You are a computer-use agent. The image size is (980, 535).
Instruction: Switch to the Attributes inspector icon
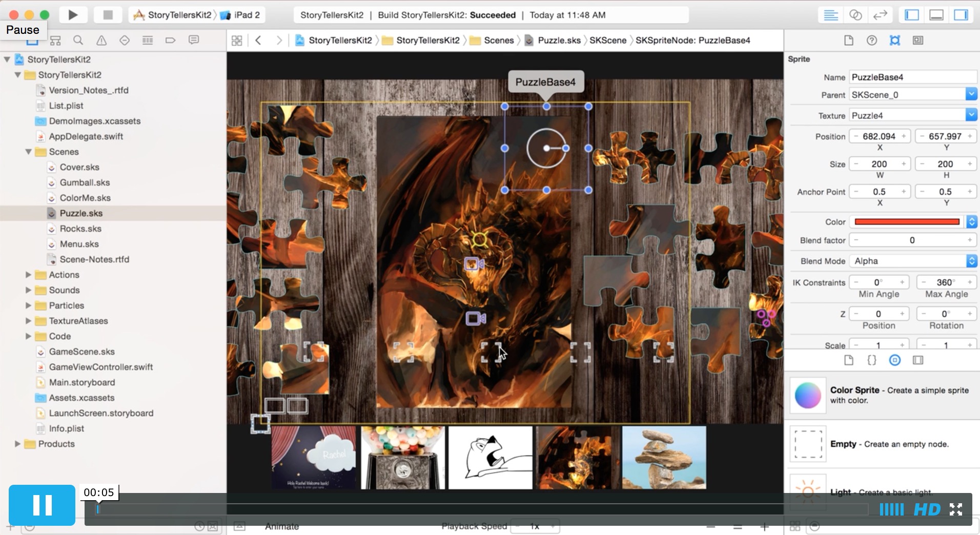[895, 40]
